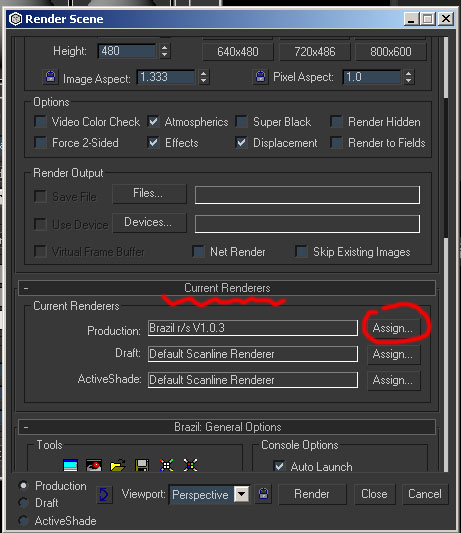Click the red sphere render icon
461x533 pixels.
tap(94, 465)
